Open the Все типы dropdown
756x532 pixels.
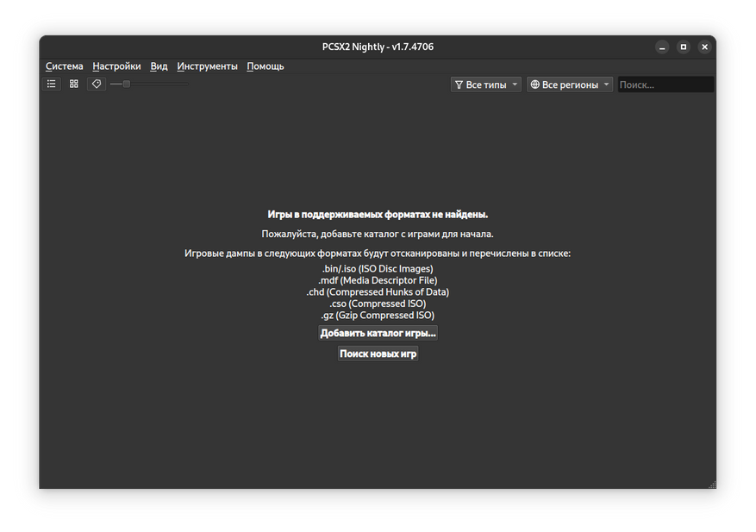click(486, 84)
